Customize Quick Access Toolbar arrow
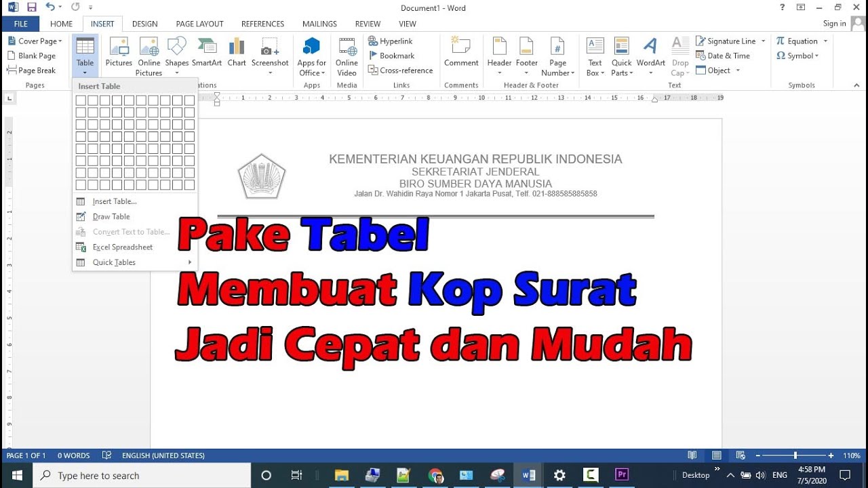 pos(91,7)
